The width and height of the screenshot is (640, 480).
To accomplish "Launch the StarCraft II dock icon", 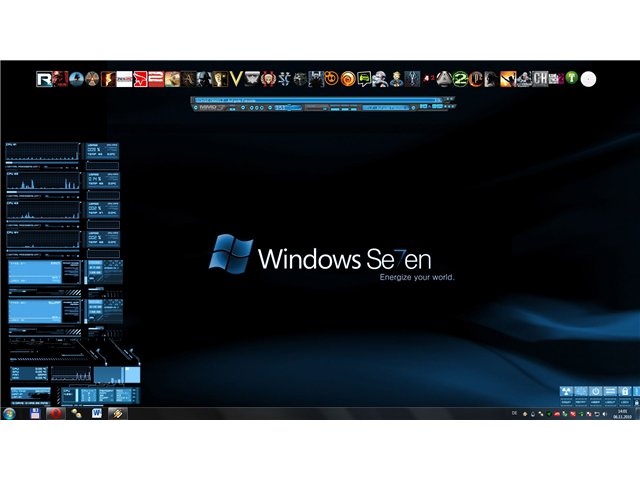I will (x=284, y=79).
